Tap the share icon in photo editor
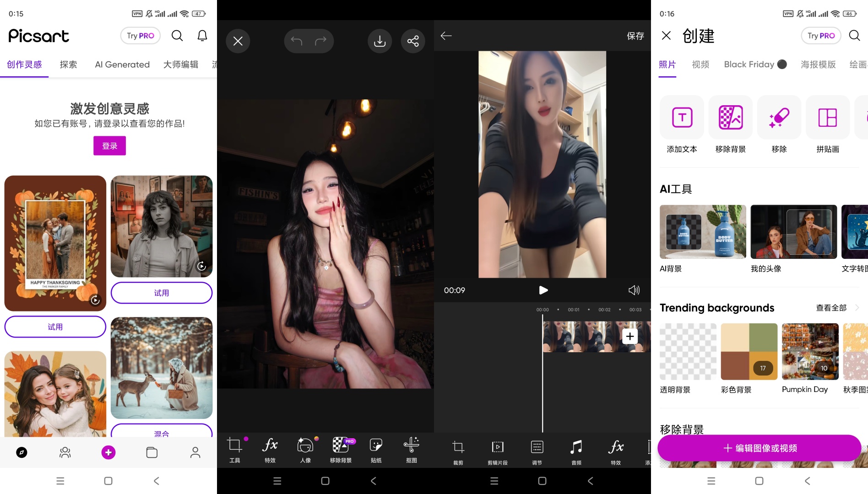Screen dimensions: 868x494 click(x=413, y=41)
